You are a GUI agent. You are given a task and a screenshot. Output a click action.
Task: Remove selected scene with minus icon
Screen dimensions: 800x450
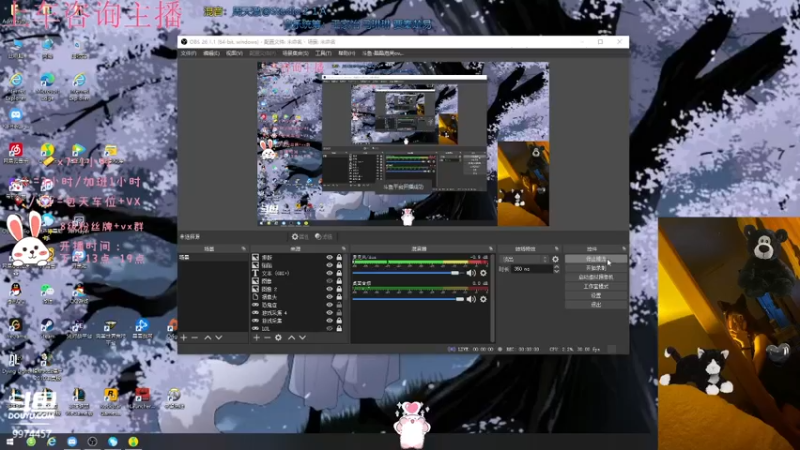click(x=194, y=338)
